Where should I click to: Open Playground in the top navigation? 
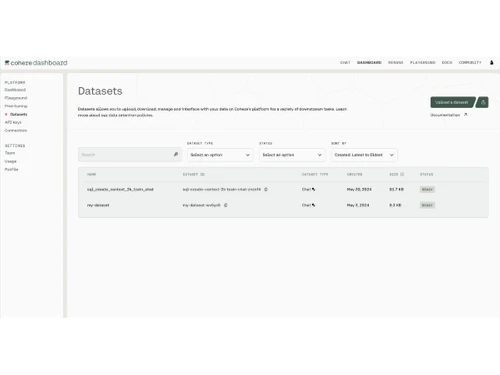(423, 62)
